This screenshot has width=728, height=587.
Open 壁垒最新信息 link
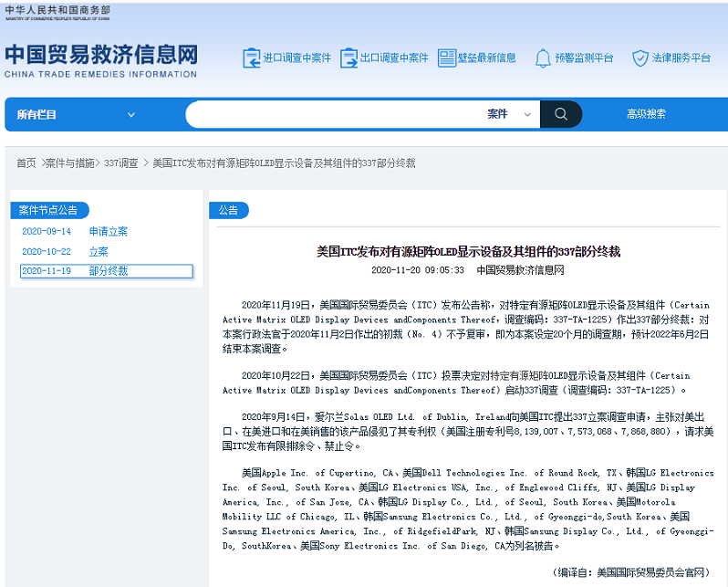[x=486, y=58]
